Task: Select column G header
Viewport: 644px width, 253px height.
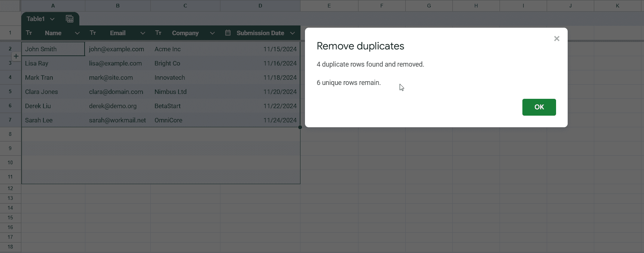Action: point(429,6)
